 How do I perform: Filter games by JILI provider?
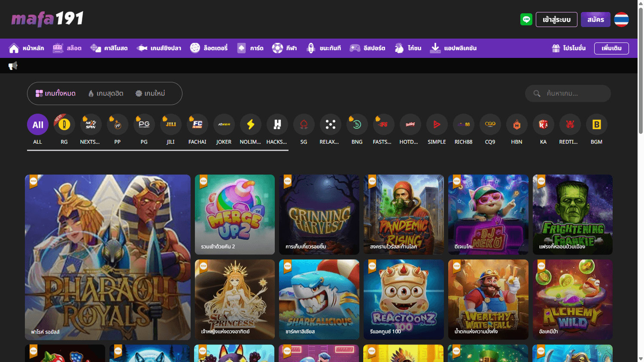coord(170,124)
